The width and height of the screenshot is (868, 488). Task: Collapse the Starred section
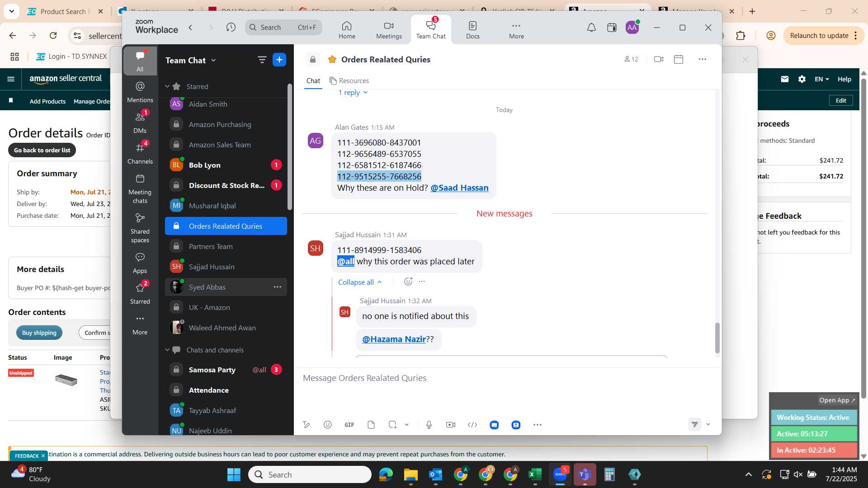tap(167, 86)
